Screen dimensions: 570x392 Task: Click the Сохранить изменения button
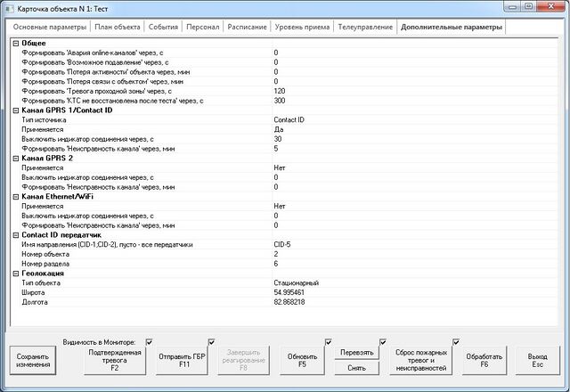click(33, 361)
